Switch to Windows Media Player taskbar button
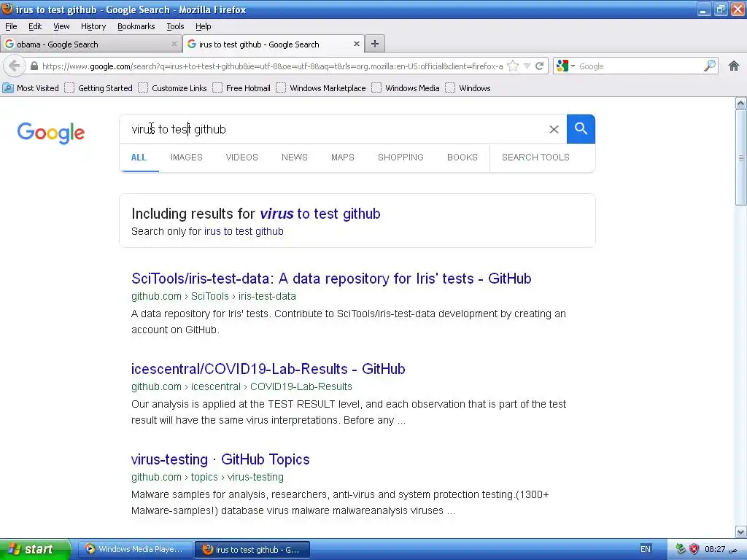Viewport: 747px width, 560px height. (135, 550)
